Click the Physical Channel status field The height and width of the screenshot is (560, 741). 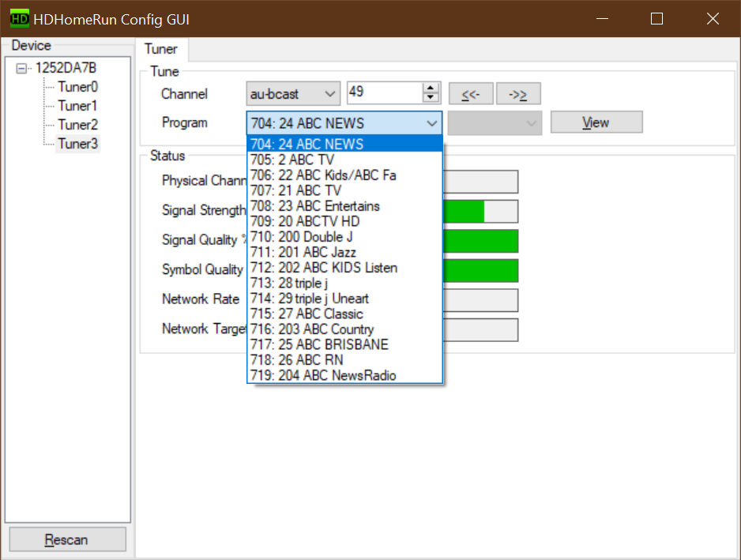coord(480,182)
